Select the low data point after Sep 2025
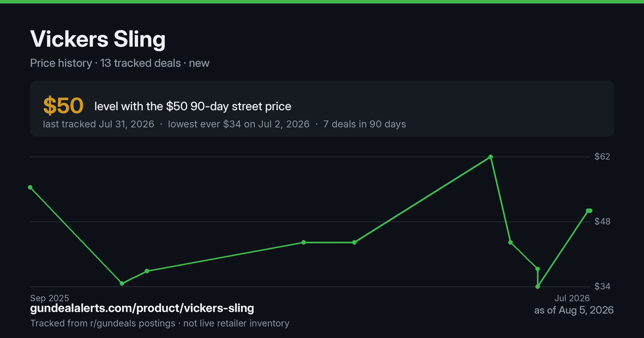This screenshot has width=644, height=338. (122, 283)
